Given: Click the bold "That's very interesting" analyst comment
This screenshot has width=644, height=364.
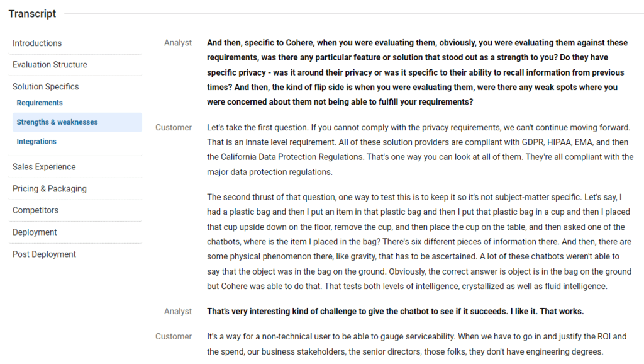Looking at the screenshot, I should coord(395,312).
